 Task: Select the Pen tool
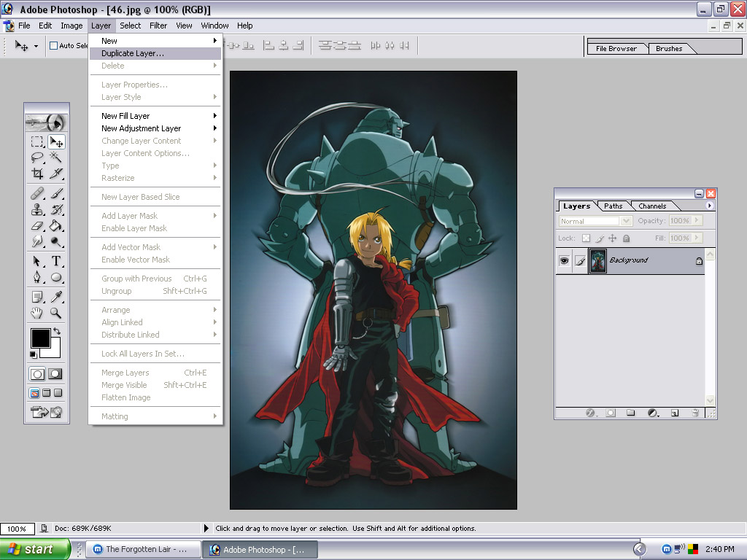[37, 277]
